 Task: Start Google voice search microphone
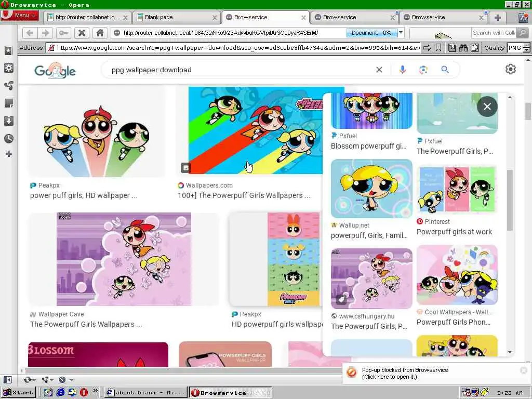coord(403,70)
